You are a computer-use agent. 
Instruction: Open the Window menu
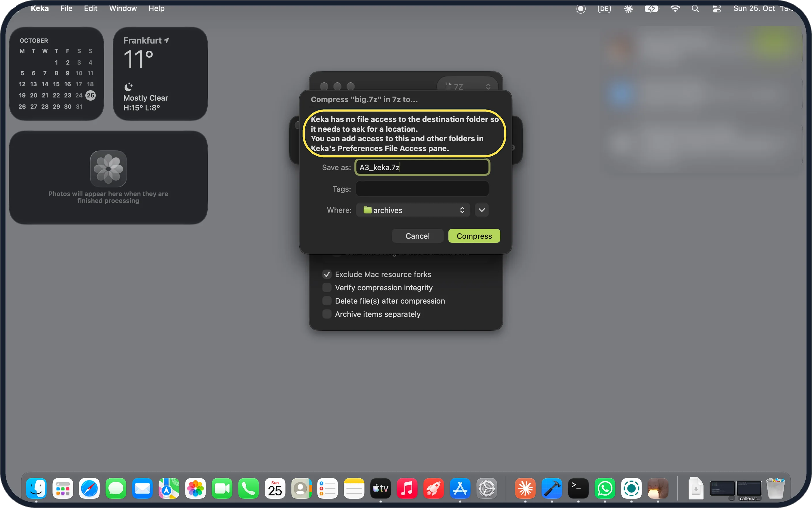tap(123, 8)
